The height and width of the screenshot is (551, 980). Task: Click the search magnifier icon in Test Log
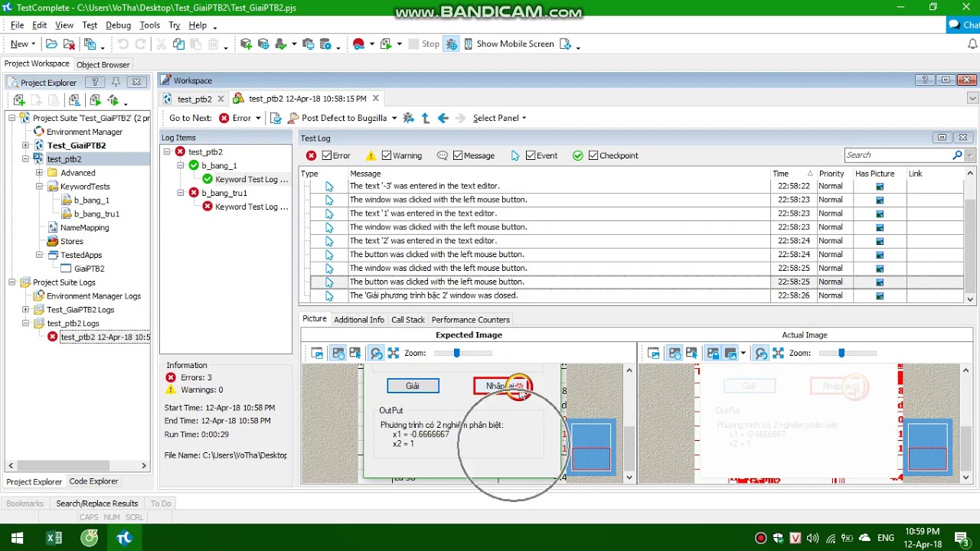957,155
